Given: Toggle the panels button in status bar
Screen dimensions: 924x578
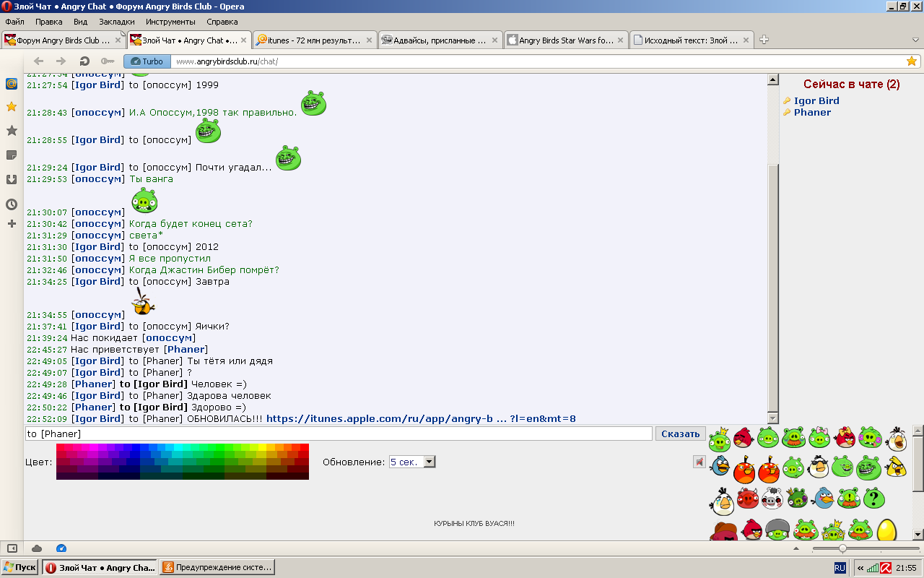Looking at the screenshot, I should pos(12,548).
